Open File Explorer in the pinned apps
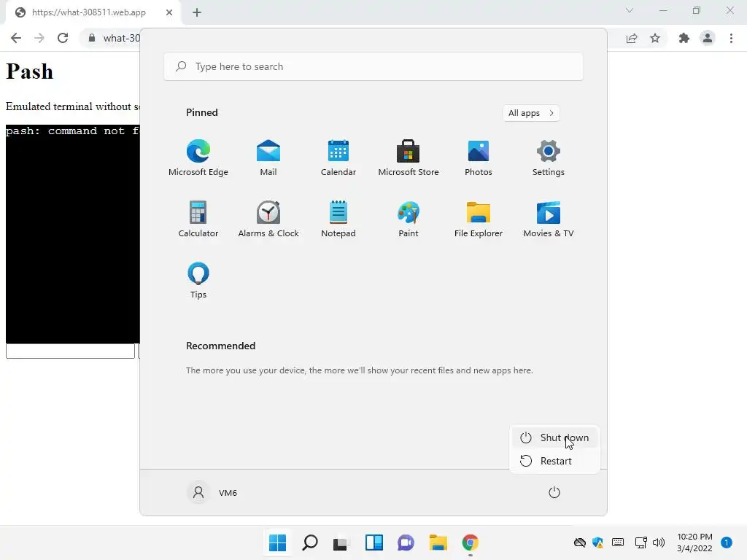 (479, 219)
